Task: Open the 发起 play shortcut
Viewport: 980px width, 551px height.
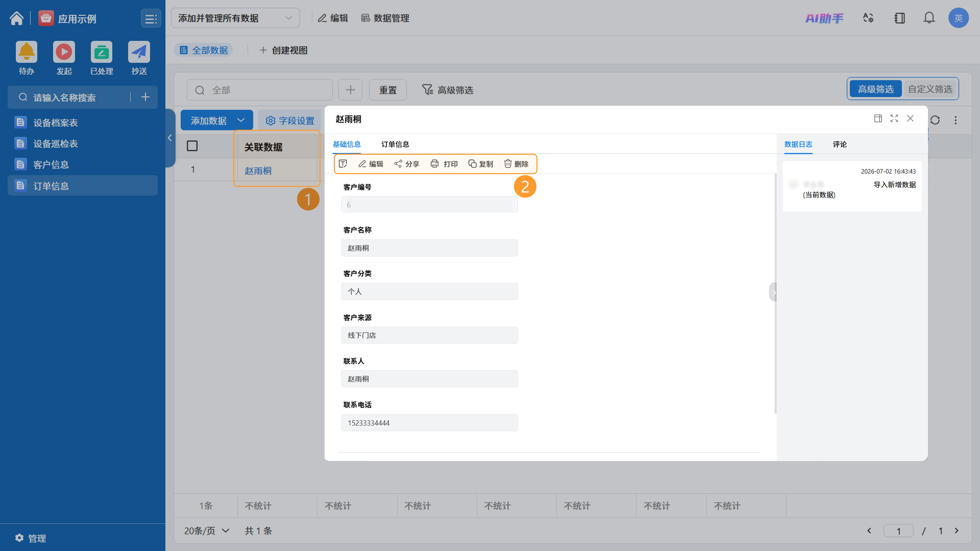Action: 64,51
